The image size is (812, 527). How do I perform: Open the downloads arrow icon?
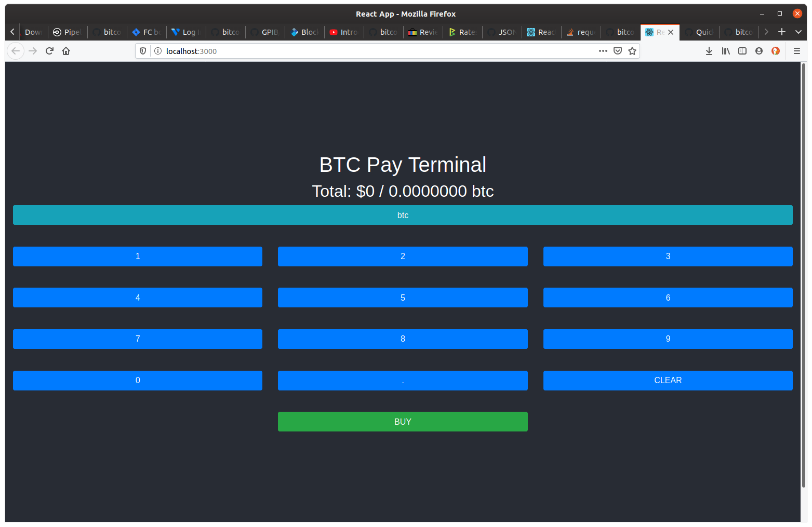[709, 51]
